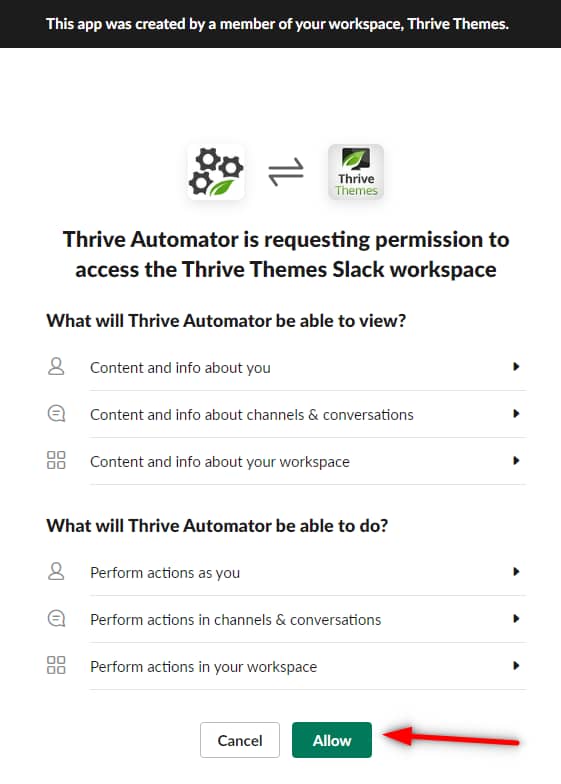The width and height of the screenshot is (561, 784).
Task: Click the green Allow button
Action: point(332,740)
